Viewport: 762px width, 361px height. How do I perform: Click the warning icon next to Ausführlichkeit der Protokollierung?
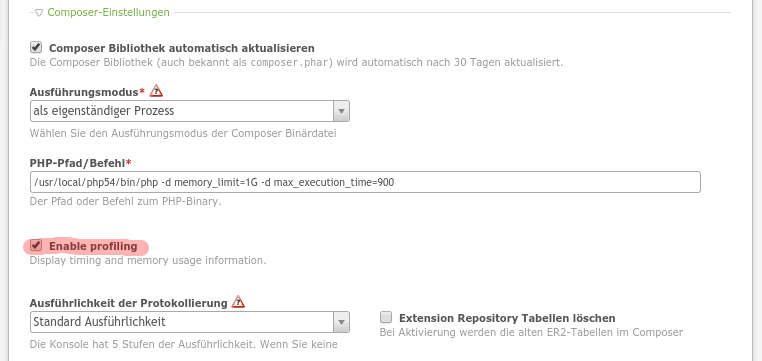point(238,302)
